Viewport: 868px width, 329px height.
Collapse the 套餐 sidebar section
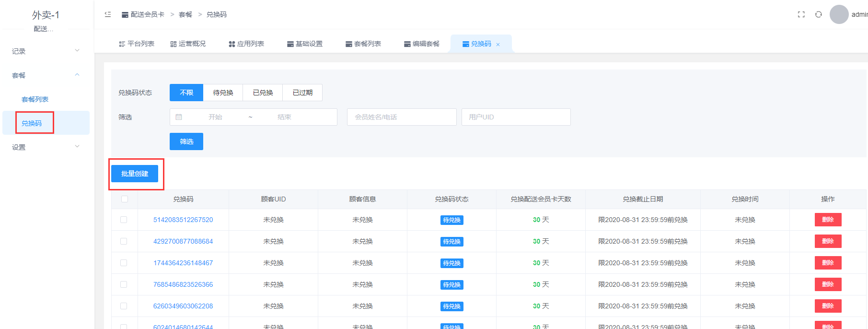tap(46, 75)
